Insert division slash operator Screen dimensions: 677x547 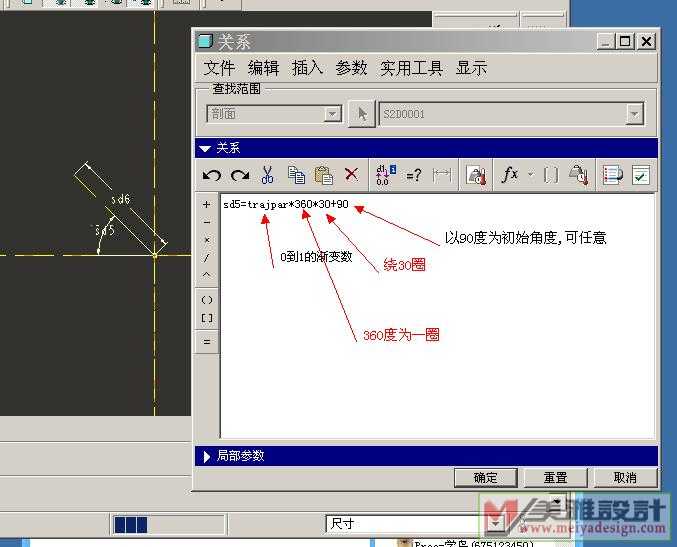[x=206, y=258]
